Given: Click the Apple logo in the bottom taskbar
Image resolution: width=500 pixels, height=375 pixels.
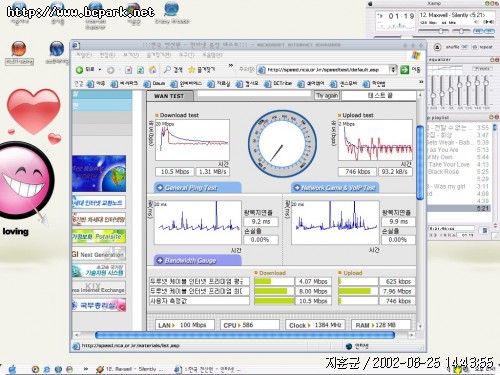Looking at the screenshot, I should tap(12, 369).
